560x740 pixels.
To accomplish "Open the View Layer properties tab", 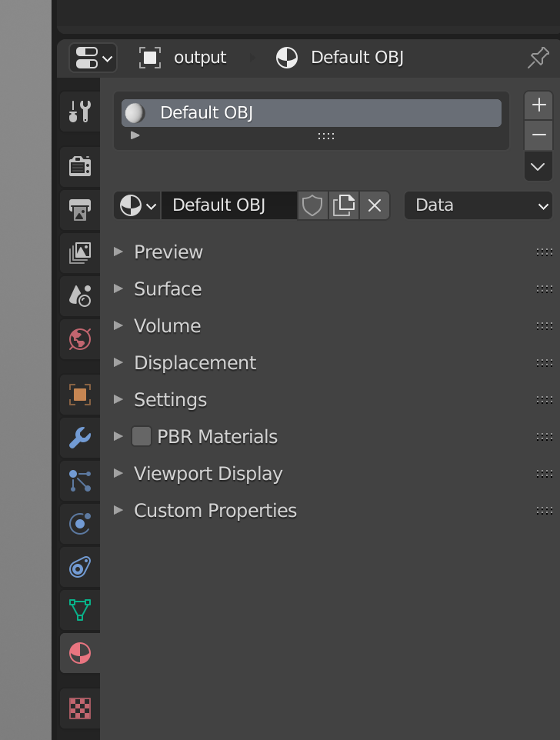I will (80, 253).
